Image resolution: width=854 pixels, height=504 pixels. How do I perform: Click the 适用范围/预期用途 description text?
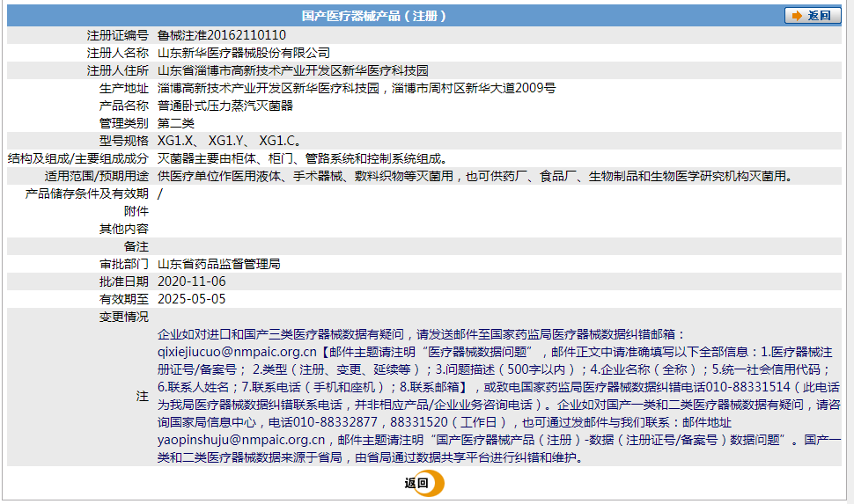coord(475,176)
